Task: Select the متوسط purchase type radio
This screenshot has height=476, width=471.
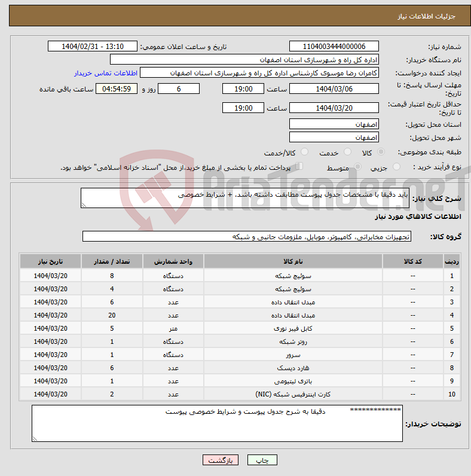Action: click(358, 166)
